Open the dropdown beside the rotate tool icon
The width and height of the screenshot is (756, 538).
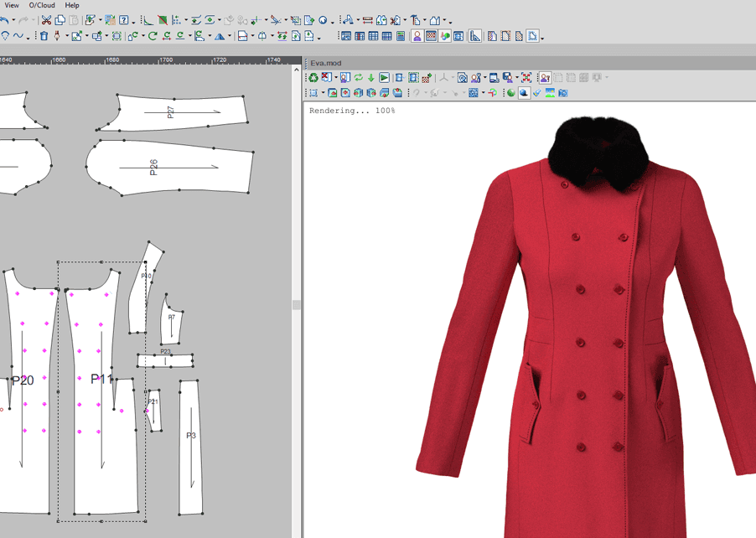pos(142,36)
